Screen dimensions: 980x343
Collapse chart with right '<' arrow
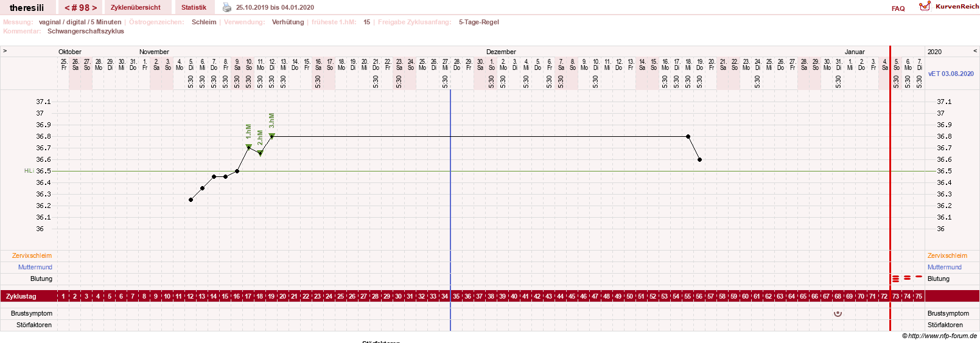click(975, 51)
